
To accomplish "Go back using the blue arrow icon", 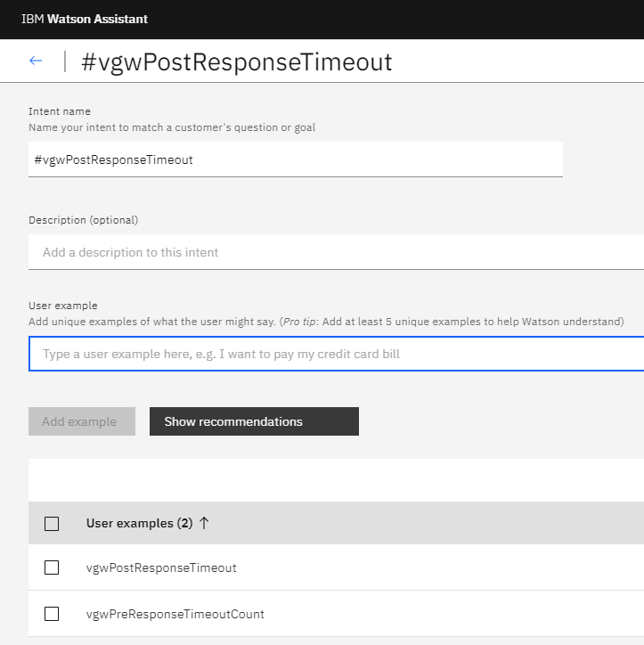I will coord(36,61).
